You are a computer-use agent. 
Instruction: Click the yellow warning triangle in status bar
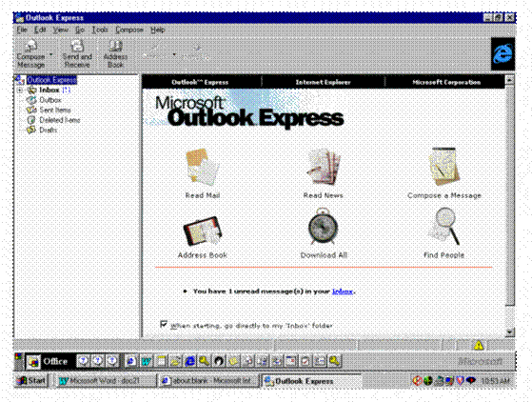(479, 346)
